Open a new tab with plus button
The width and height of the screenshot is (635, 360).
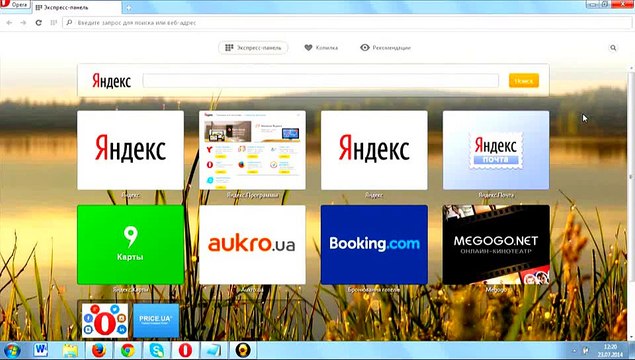tap(128, 8)
